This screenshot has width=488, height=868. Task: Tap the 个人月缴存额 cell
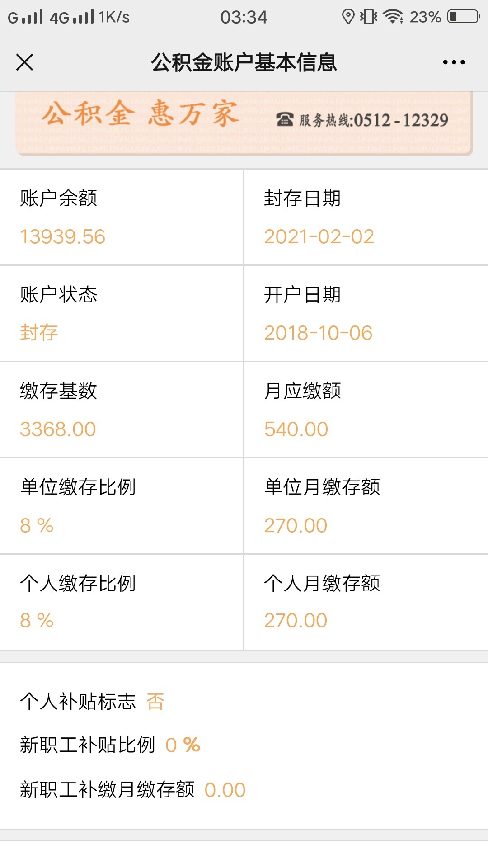[366, 602]
